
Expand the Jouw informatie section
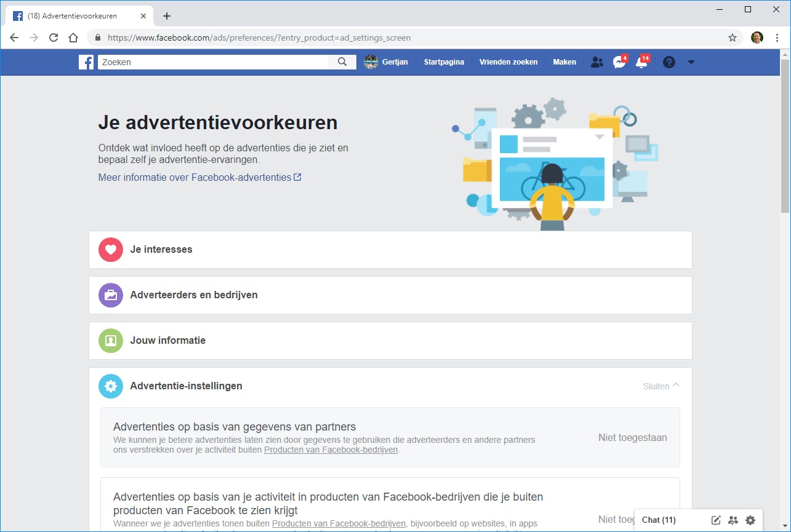point(390,341)
